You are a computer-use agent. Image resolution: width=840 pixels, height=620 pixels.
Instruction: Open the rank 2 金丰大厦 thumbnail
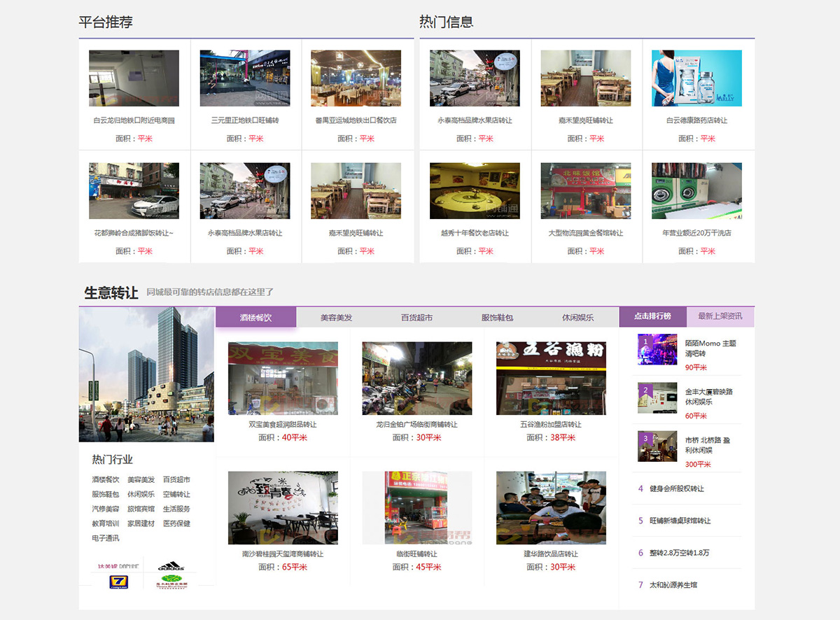(x=657, y=398)
